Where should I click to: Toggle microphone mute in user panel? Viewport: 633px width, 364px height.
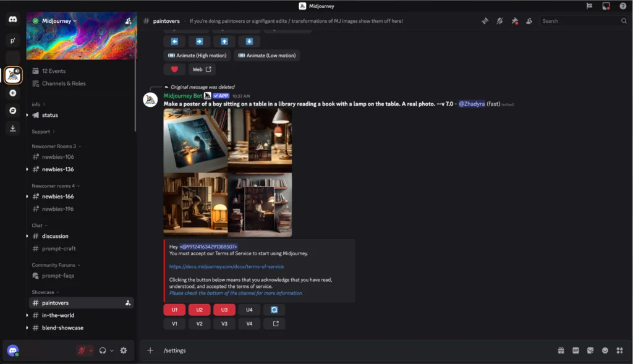[81, 350]
